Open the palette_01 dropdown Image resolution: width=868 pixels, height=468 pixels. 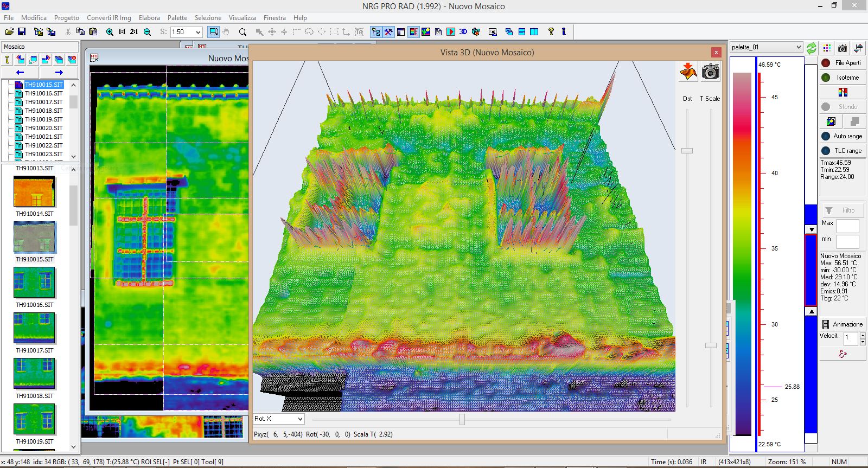click(x=798, y=47)
